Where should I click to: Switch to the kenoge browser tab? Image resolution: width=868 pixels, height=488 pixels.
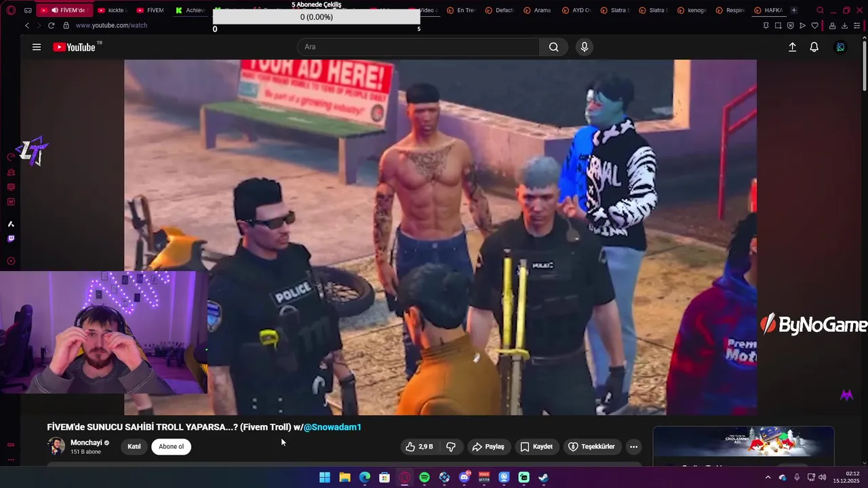point(692,10)
